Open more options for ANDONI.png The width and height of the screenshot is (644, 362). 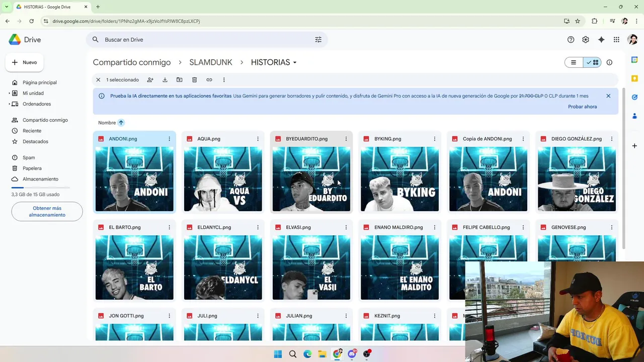(x=169, y=139)
